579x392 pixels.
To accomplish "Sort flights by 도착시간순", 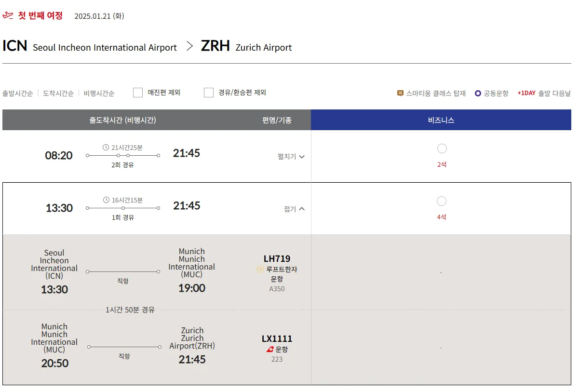I will click(x=58, y=94).
